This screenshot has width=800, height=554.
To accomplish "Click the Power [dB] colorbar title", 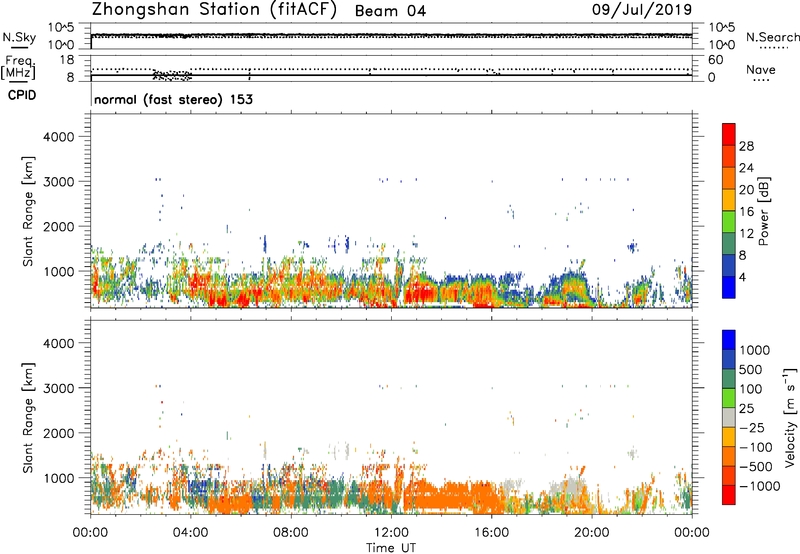I will click(763, 212).
